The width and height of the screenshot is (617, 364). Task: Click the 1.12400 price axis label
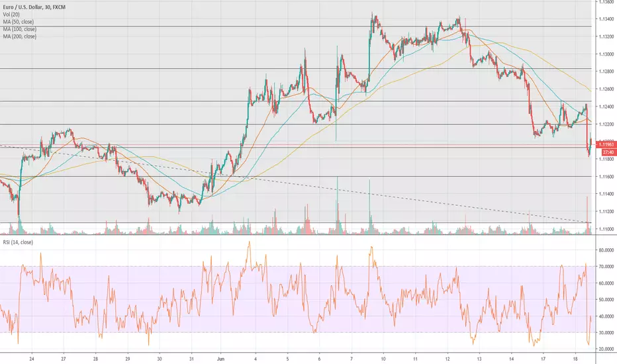[x=607, y=107]
